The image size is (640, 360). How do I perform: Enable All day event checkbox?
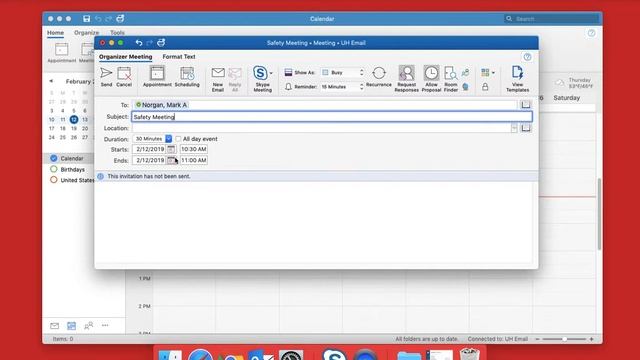pyautogui.click(x=178, y=139)
